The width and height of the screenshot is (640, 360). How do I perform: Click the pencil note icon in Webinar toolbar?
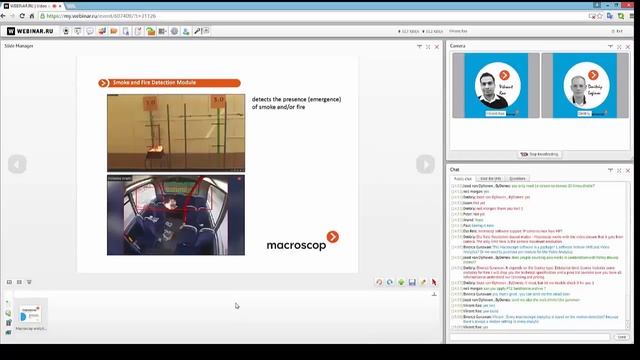(138, 31)
